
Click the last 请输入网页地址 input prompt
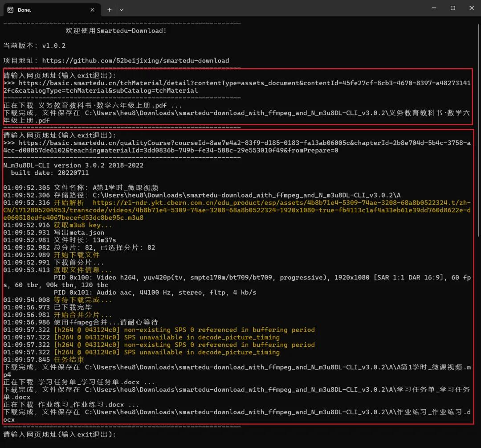pyautogui.click(x=60, y=435)
